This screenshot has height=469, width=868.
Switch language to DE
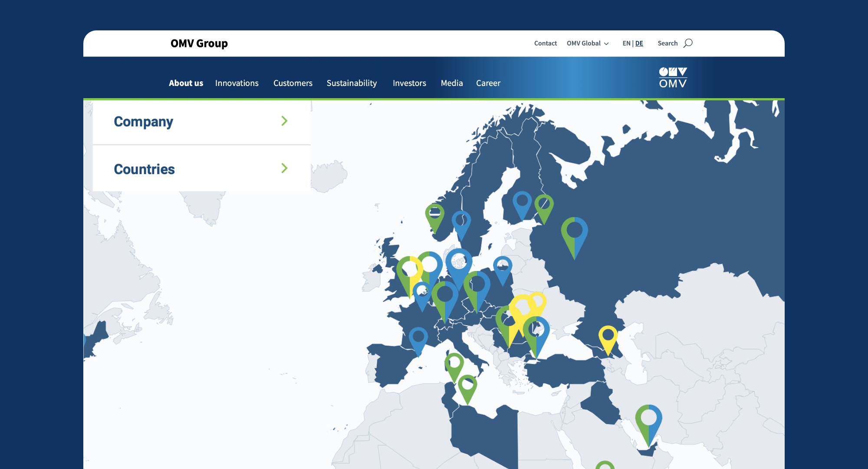pyautogui.click(x=639, y=43)
